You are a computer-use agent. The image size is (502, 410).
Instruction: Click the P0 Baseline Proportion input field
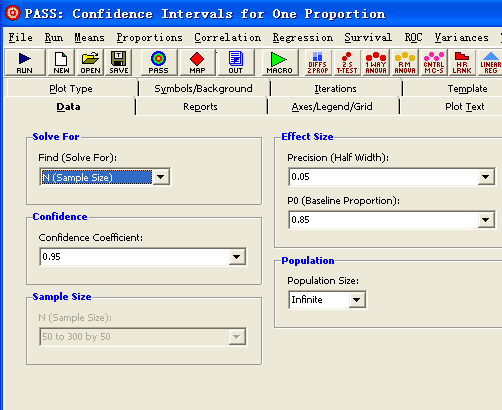pyautogui.click(x=383, y=220)
